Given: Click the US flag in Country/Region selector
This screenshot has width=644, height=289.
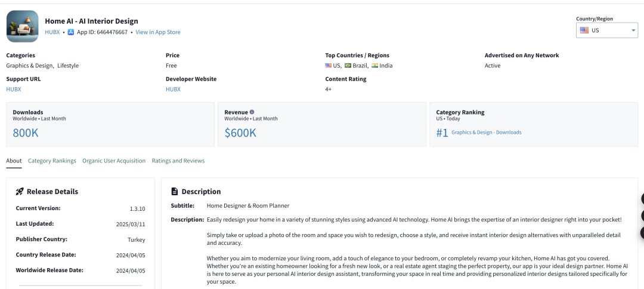Looking at the screenshot, I should [x=584, y=30].
